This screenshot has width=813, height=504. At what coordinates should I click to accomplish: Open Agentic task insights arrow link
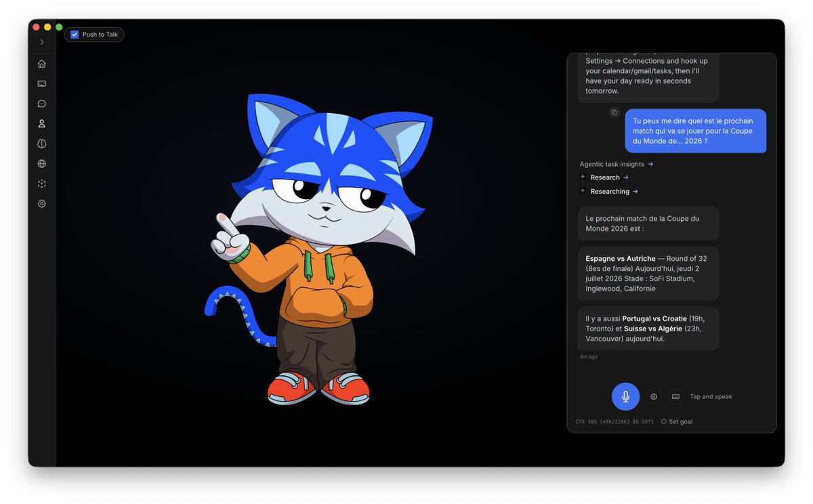pos(617,164)
